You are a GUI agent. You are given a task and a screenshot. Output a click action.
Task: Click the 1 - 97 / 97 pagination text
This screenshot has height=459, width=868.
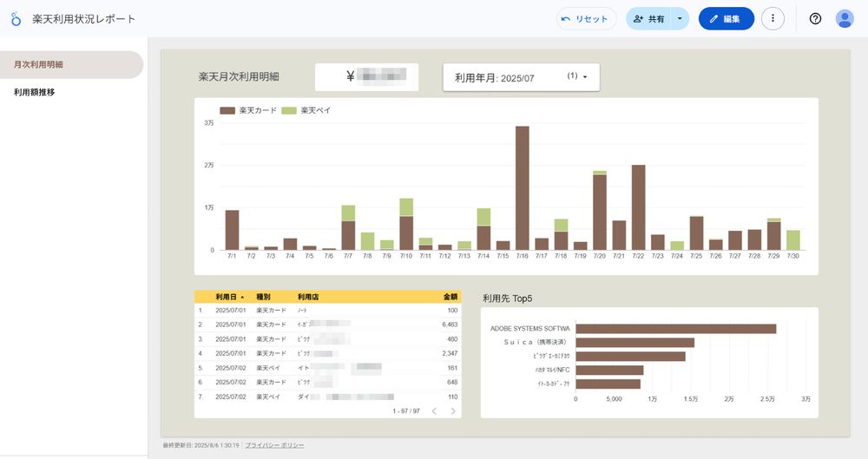(406, 411)
